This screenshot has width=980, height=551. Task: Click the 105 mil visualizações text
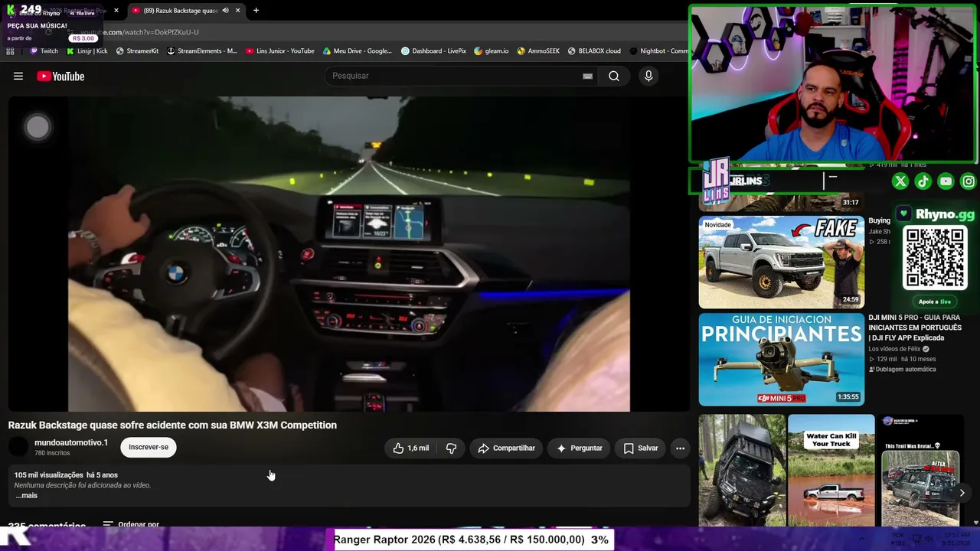point(49,475)
